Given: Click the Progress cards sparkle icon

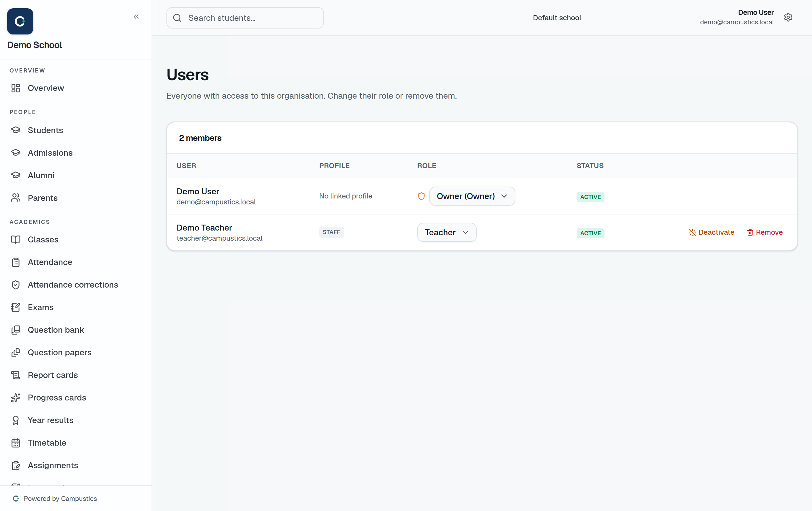Looking at the screenshot, I should [x=16, y=398].
